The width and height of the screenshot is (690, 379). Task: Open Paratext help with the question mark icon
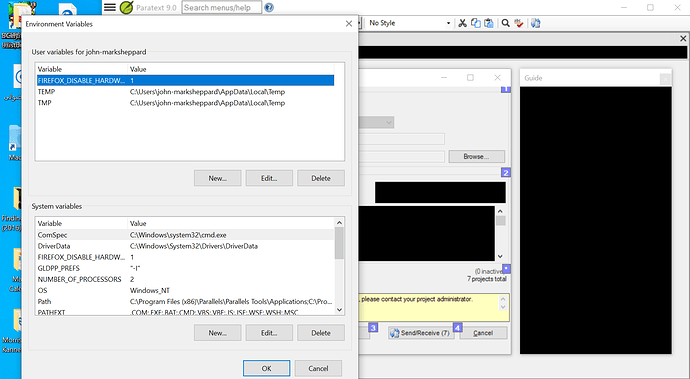269,7
